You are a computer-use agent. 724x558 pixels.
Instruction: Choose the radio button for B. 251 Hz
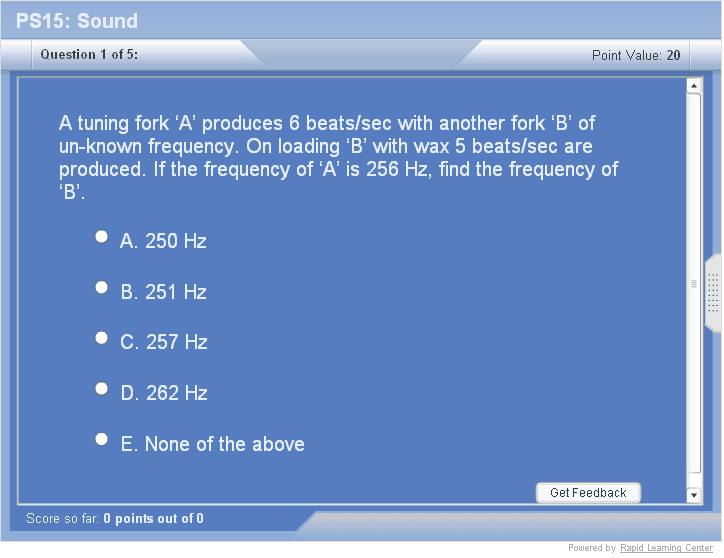(101, 288)
